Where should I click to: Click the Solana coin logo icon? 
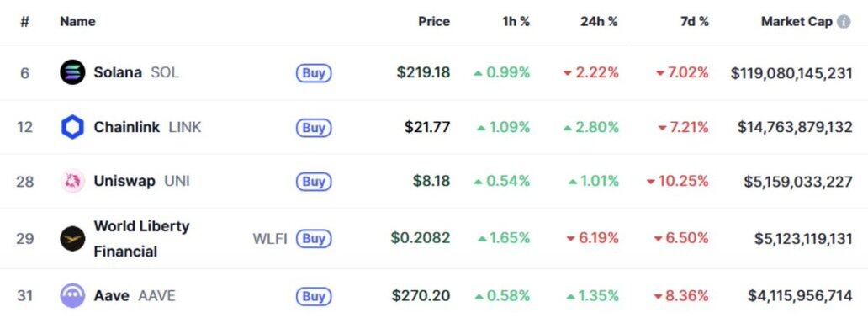(72, 72)
